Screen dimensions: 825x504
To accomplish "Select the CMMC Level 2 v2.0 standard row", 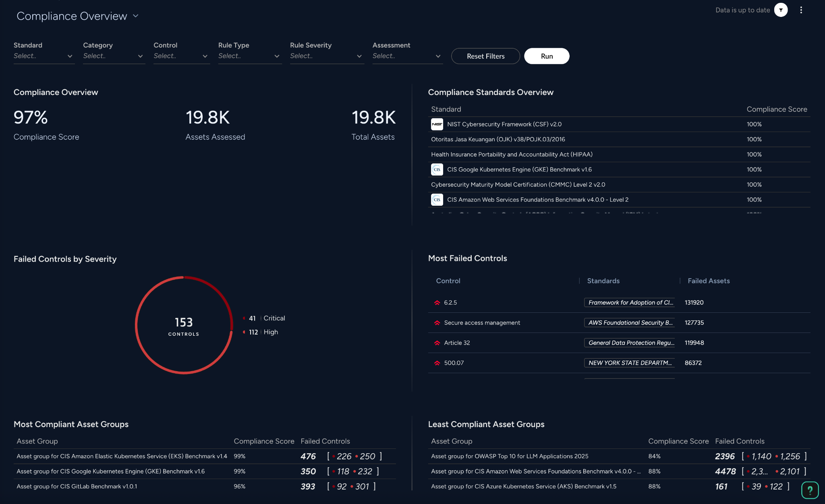I will (619, 185).
